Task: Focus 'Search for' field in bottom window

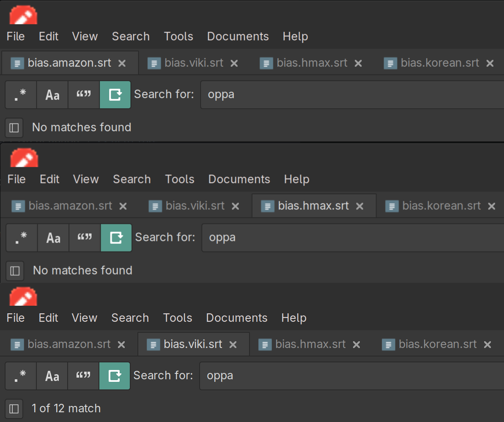Action: 352,376
